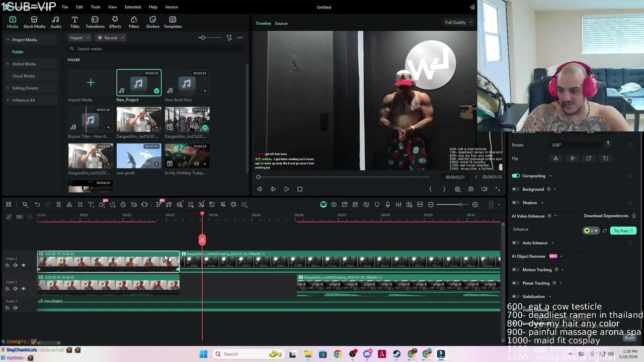Open the Transitions panel

coord(95,22)
